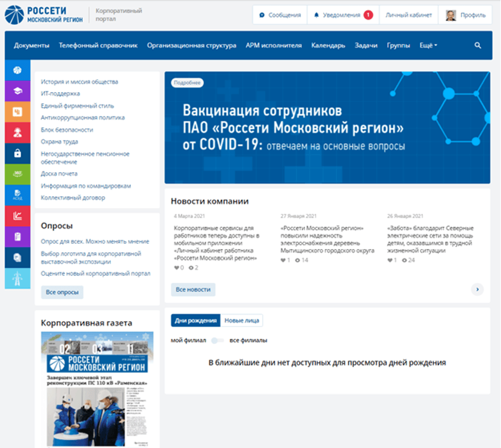Viewport: 501px width, 448px height.
Task: Open the green 360 sidebar icon
Action: point(18,174)
